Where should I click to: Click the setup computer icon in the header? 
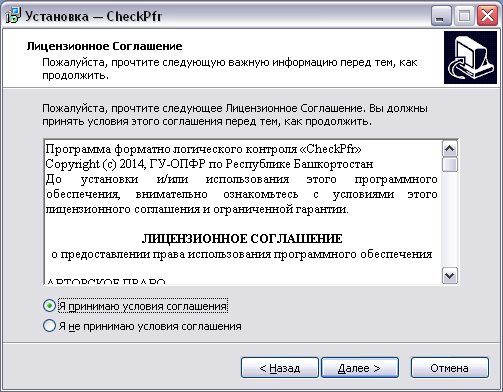[470, 57]
